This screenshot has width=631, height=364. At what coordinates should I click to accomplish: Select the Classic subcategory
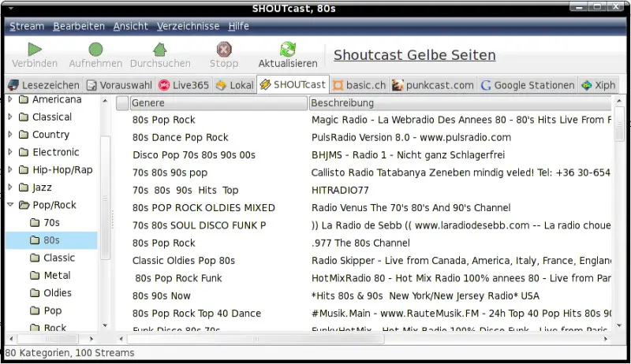tap(52, 258)
